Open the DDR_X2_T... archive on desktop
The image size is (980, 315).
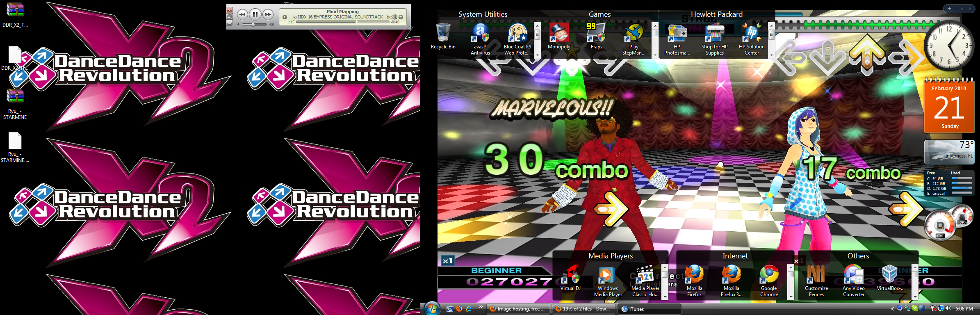[15, 15]
